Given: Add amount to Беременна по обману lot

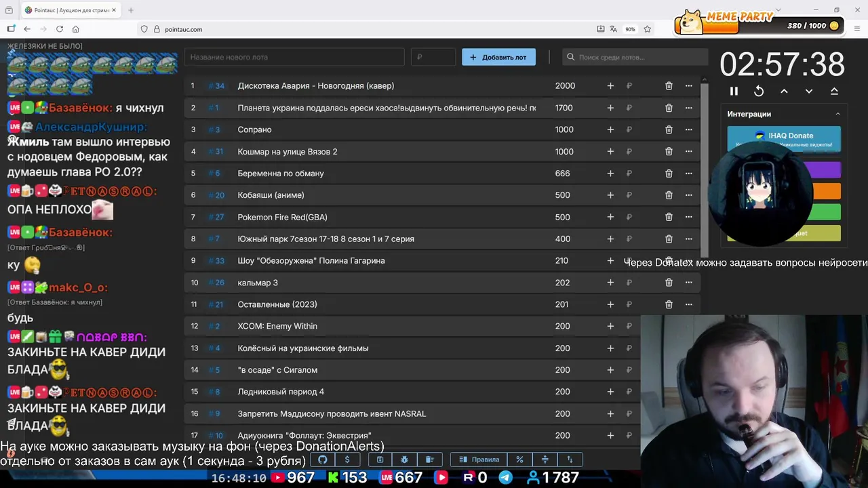Looking at the screenshot, I should [610, 173].
